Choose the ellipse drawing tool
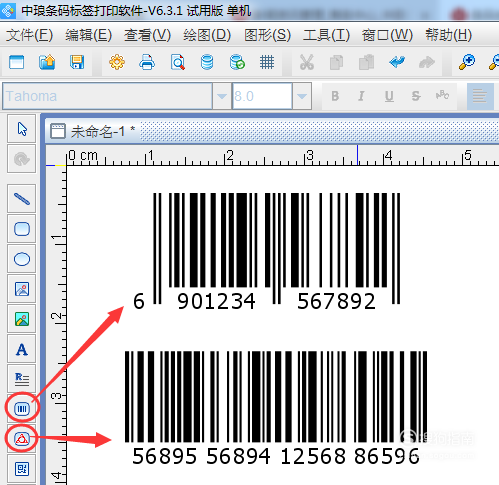Screen dimensions: 499x485 pos(22,259)
